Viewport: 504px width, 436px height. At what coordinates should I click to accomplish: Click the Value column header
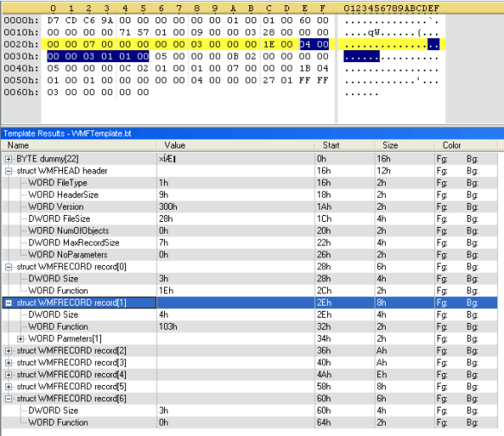[236, 145]
